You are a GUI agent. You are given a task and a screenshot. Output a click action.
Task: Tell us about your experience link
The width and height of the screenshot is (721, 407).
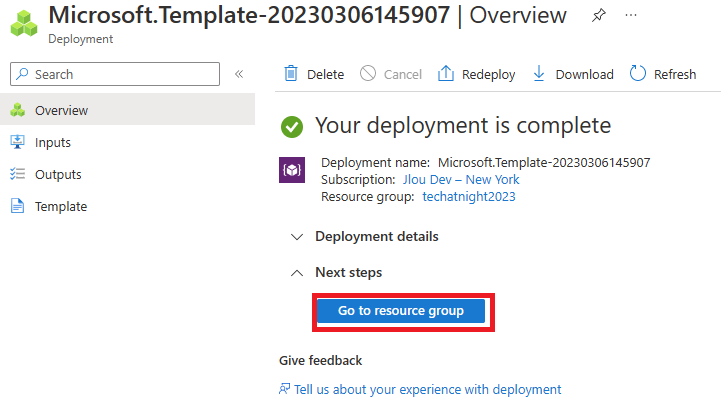point(428,390)
